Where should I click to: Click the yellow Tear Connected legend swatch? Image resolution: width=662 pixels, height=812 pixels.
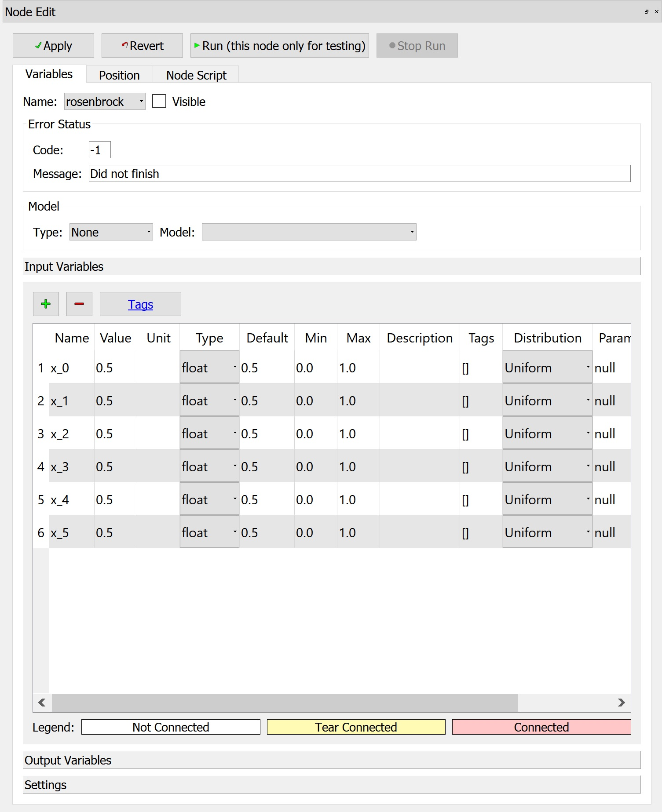[356, 727]
